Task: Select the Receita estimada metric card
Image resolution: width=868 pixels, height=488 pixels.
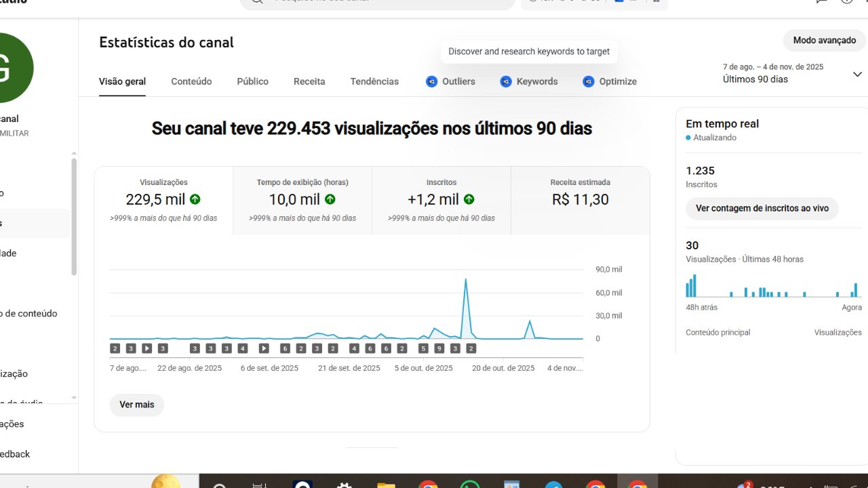Action: [580, 201]
